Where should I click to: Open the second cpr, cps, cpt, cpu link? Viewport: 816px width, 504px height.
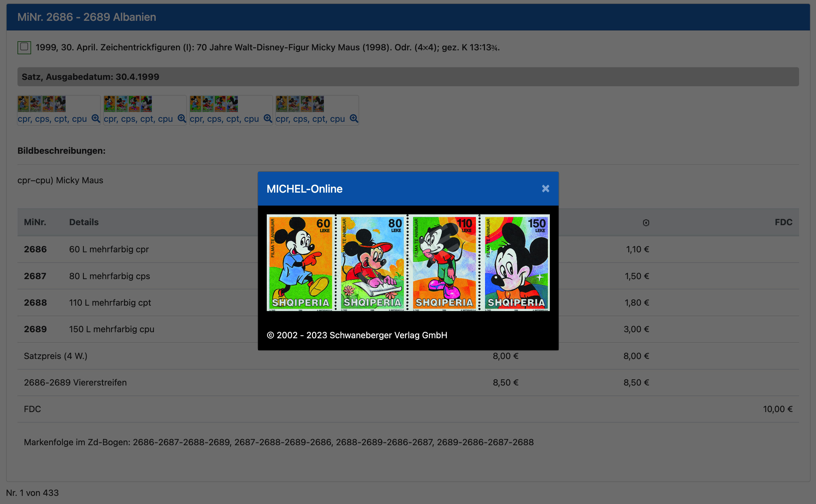pos(139,119)
